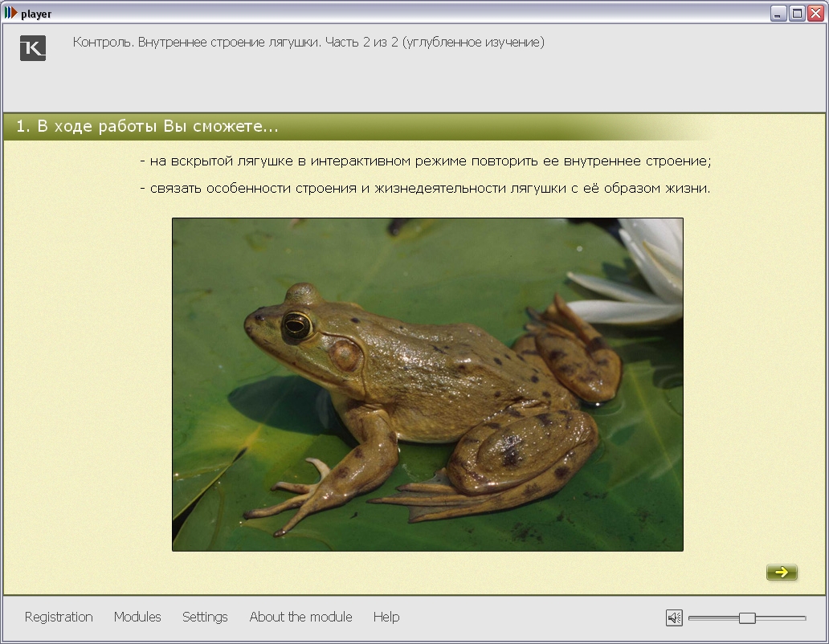Close the player window
829x644 pixels.
click(x=815, y=14)
